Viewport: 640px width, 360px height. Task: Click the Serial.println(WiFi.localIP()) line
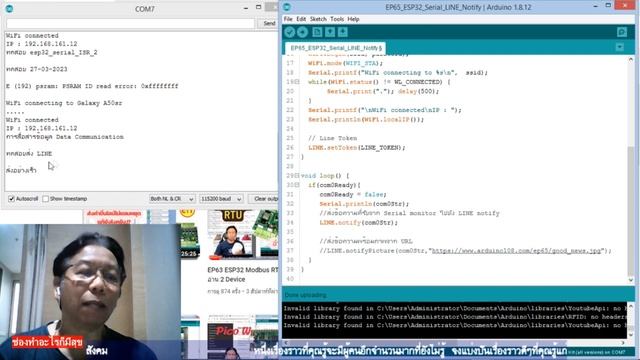pyautogui.click(x=366, y=119)
